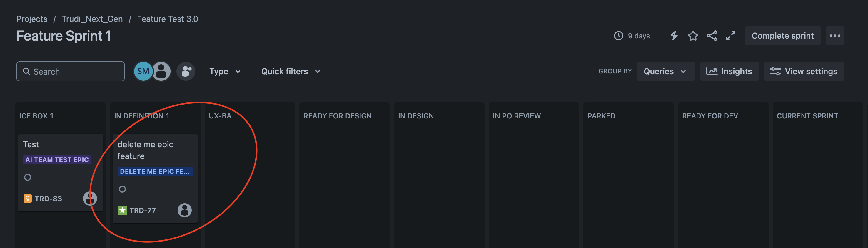
Task: Click the AI TEAM TEST EPIC label
Action: click(x=57, y=160)
